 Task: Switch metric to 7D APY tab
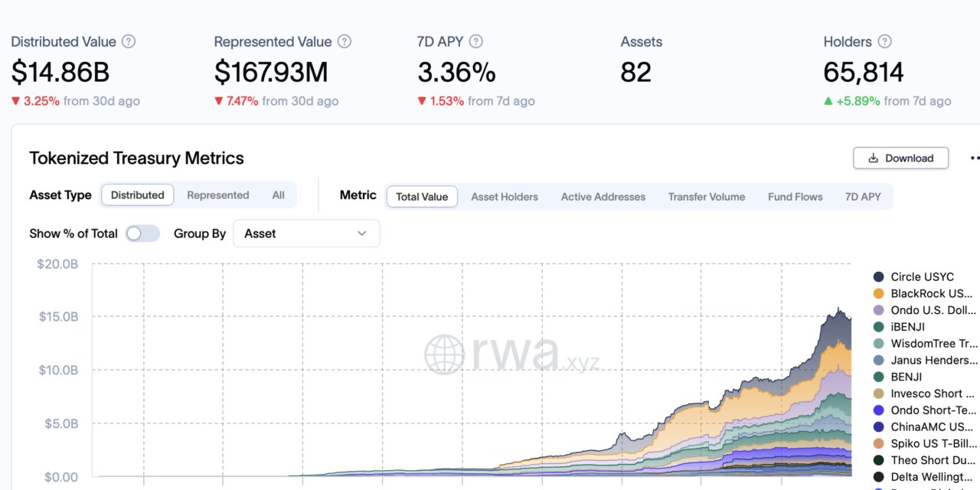pos(863,197)
